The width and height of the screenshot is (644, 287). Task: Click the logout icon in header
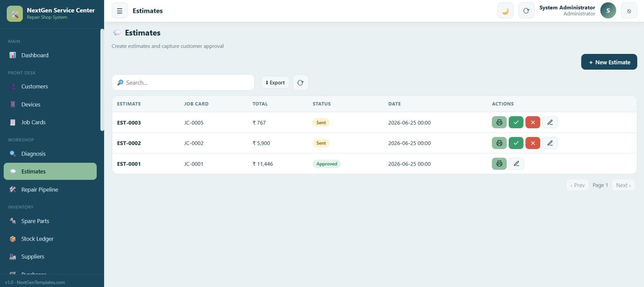[629, 11]
